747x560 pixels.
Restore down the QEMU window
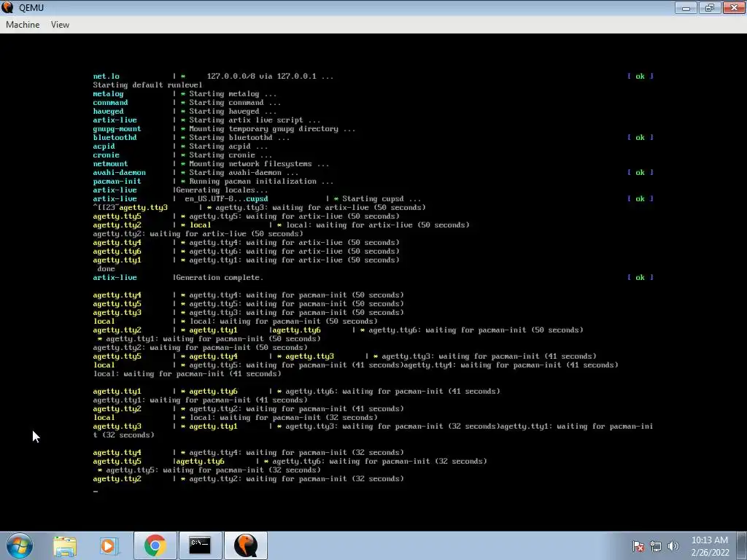pos(709,7)
